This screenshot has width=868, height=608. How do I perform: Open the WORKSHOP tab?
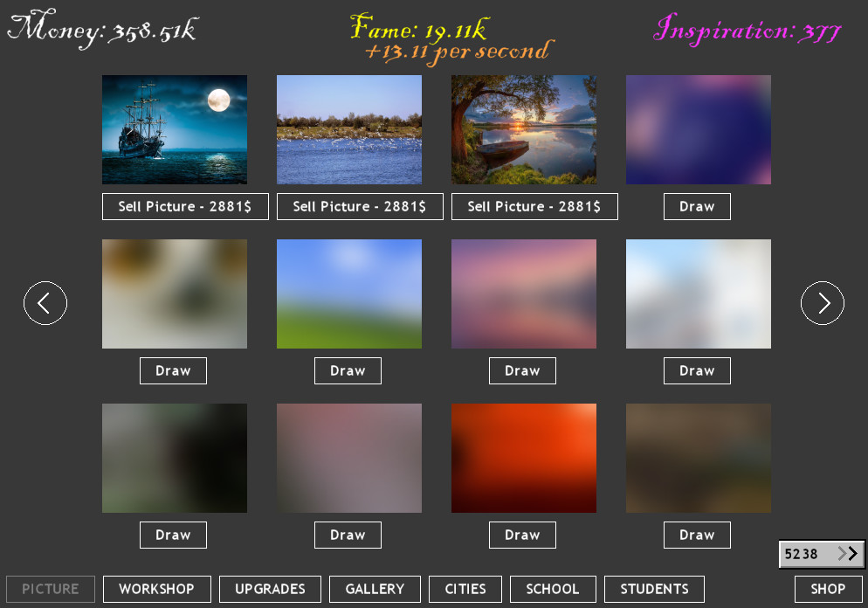tap(156, 589)
